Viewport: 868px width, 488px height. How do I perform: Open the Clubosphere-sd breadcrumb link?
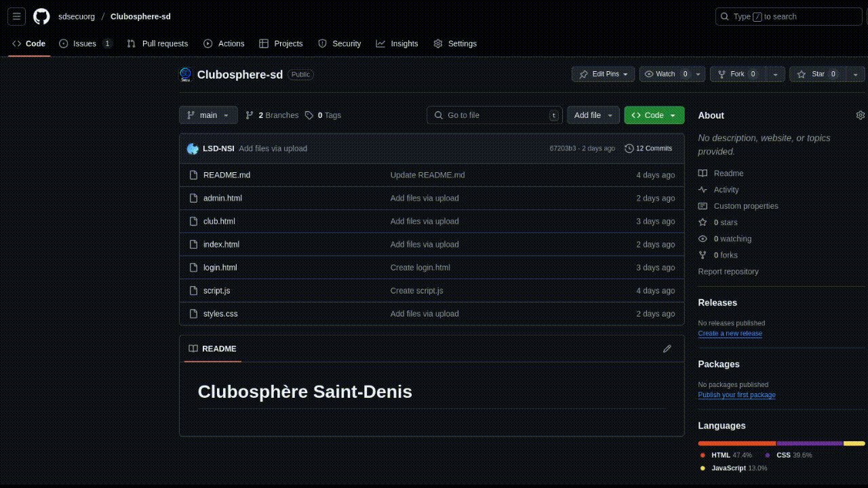tap(140, 16)
